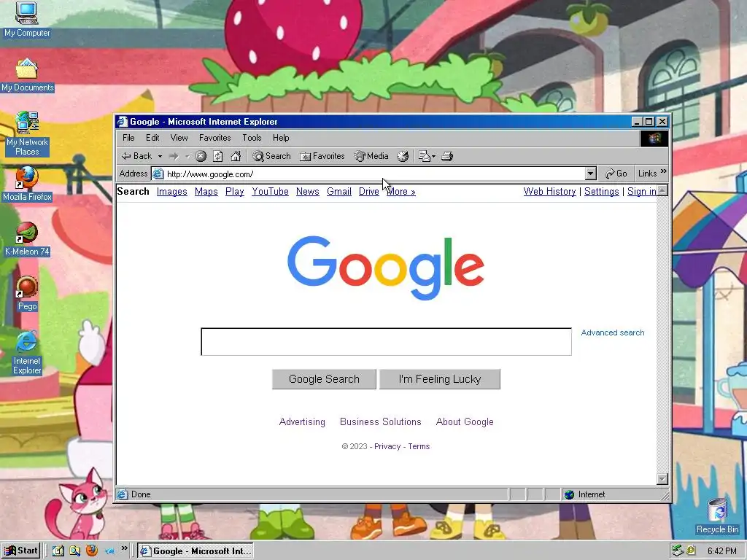Select the Internet Explorer desktop icon
747x560 pixels.
(x=27, y=352)
